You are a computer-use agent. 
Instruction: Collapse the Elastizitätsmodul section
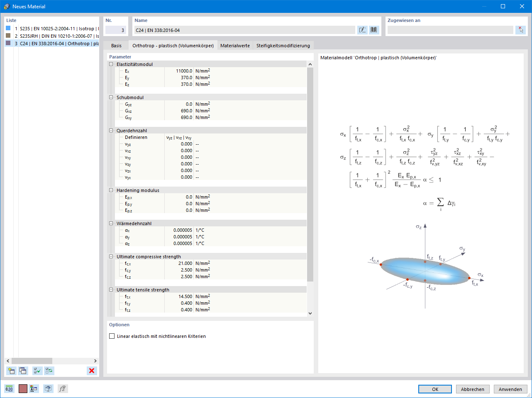point(111,64)
